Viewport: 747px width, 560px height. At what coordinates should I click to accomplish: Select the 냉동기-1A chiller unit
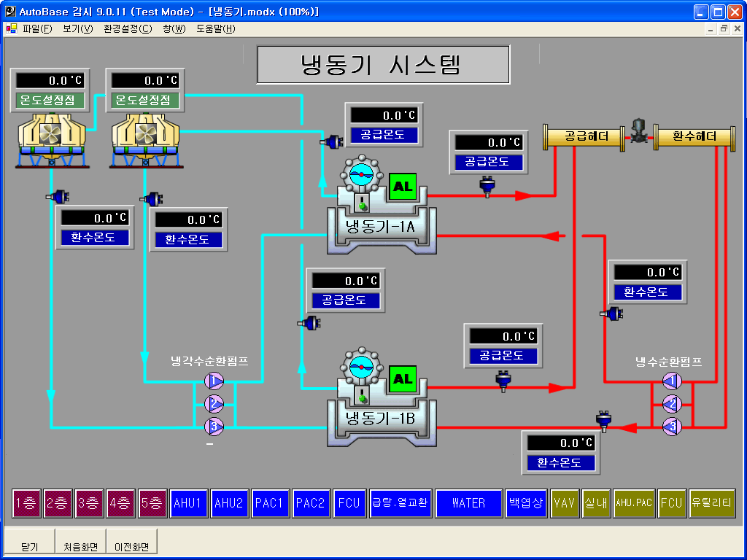pos(381,226)
